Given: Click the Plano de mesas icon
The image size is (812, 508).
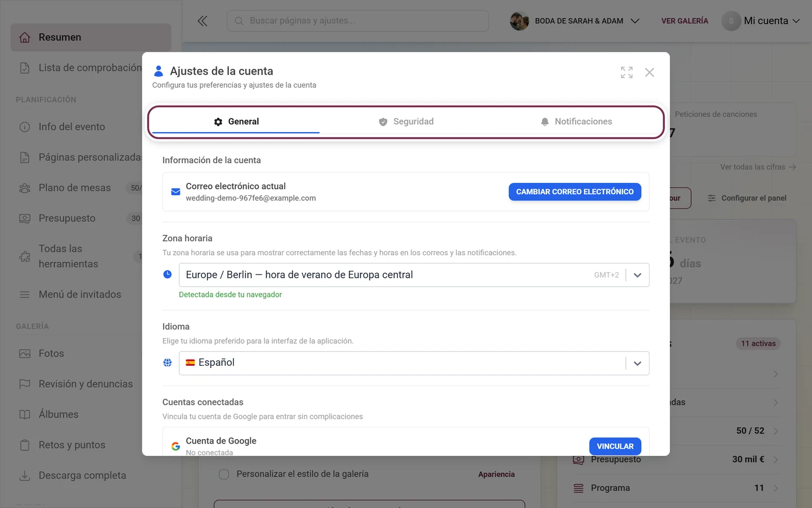Looking at the screenshot, I should coord(25,188).
